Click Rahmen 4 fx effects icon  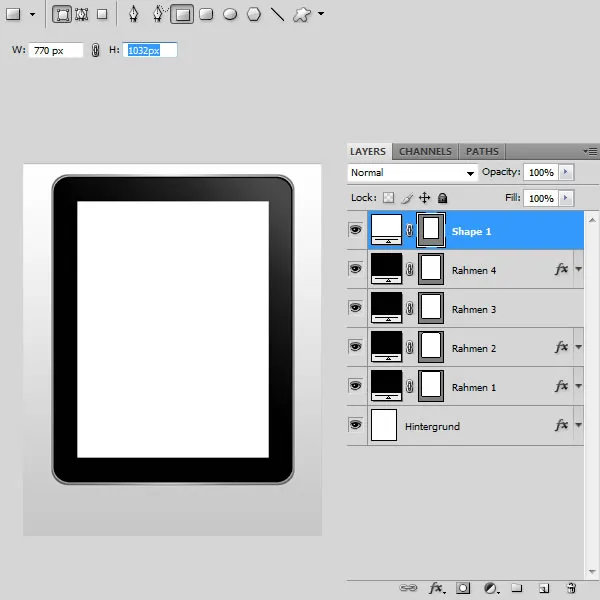coord(561,269)
